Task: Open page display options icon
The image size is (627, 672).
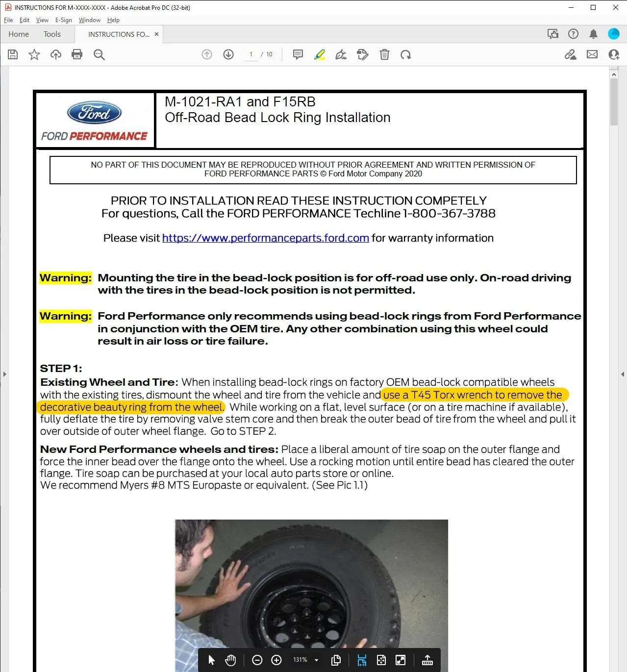Action: (336, 660)
